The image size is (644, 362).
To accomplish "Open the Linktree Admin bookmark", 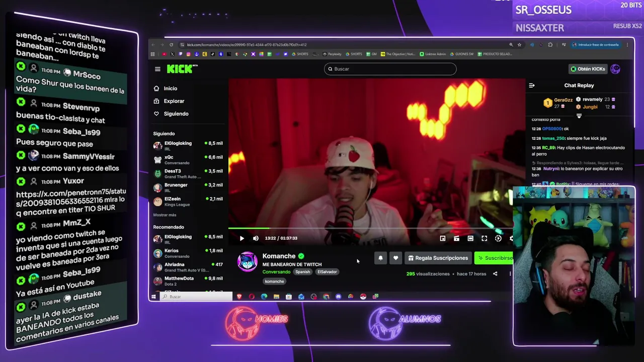I will pos(433,54).
